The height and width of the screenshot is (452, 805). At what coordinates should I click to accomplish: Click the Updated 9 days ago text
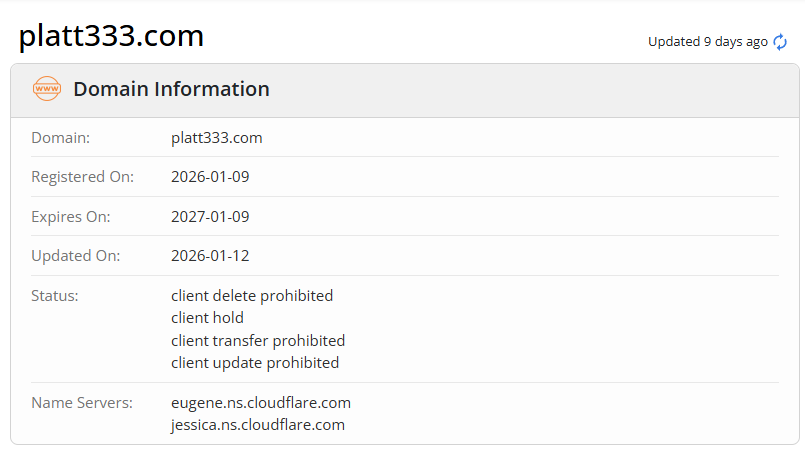[x=707, y=42]
